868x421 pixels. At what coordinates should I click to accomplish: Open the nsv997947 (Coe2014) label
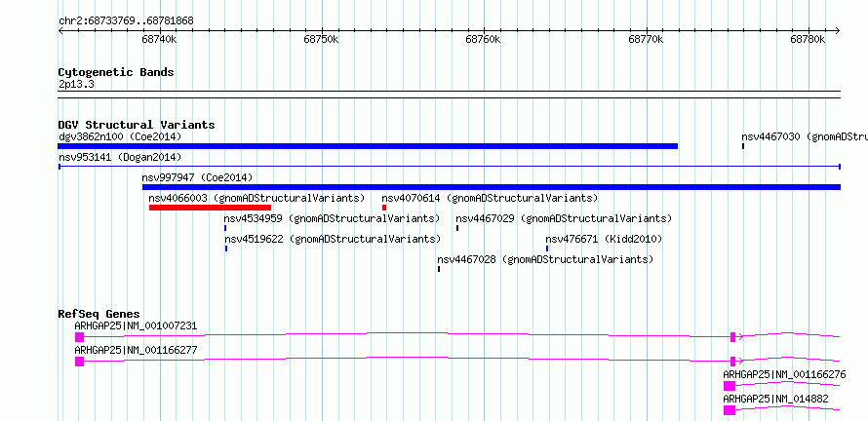coord(198,177)
